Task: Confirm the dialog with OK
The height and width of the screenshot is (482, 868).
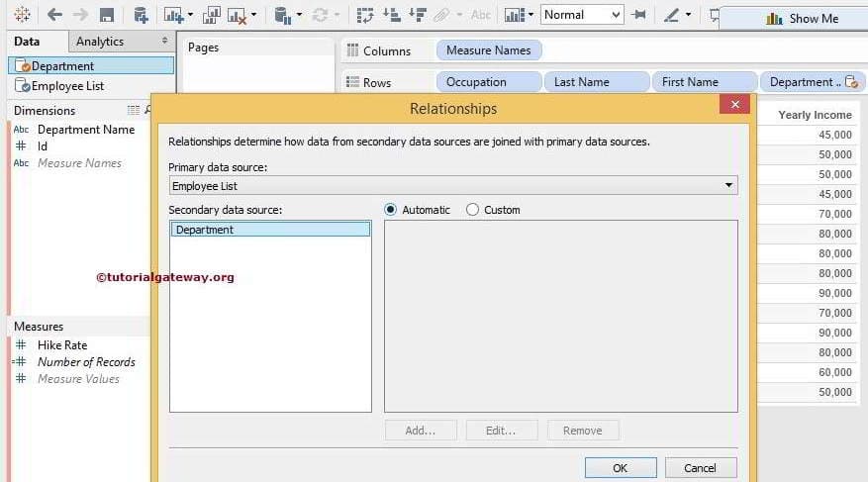Action: point(621,468)
